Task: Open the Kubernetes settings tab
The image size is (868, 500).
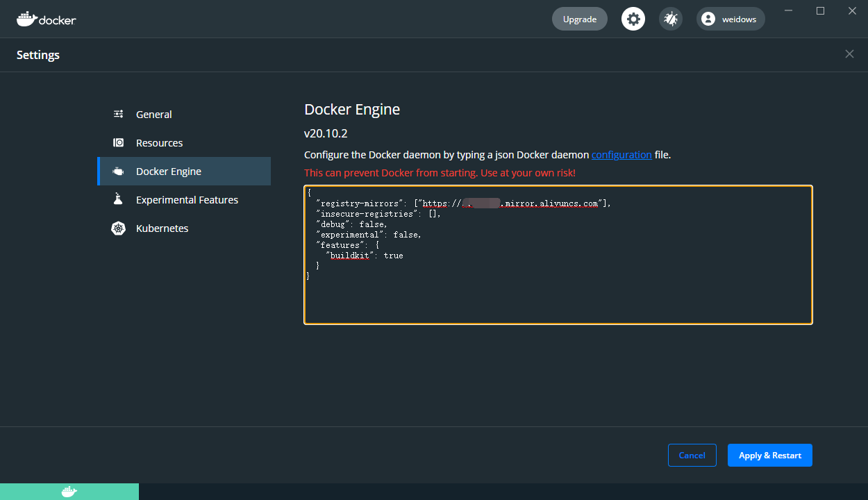Action: [x=184, y=228]
